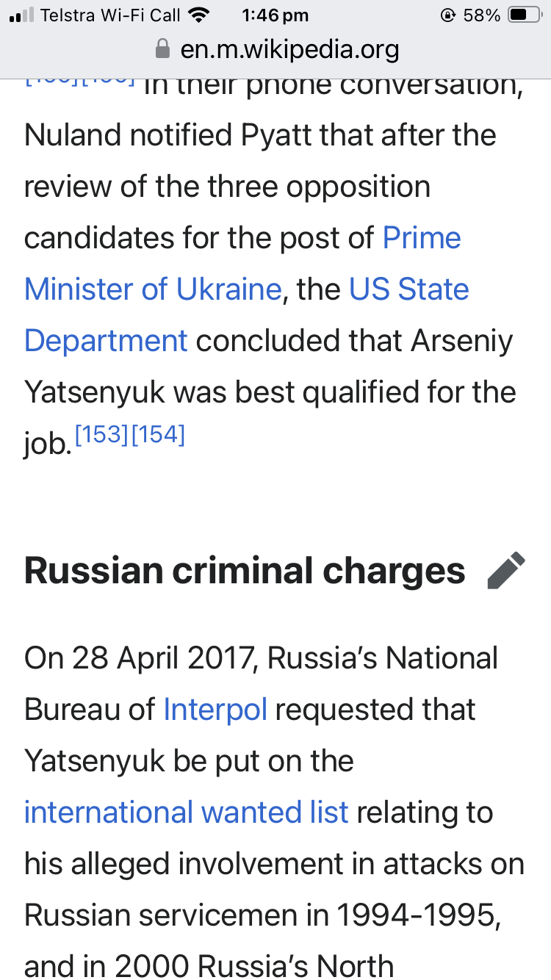The width and height of the screenshot is (551, 980).
Task: Open the international wanted list link
Action: [x=186, y=812]
